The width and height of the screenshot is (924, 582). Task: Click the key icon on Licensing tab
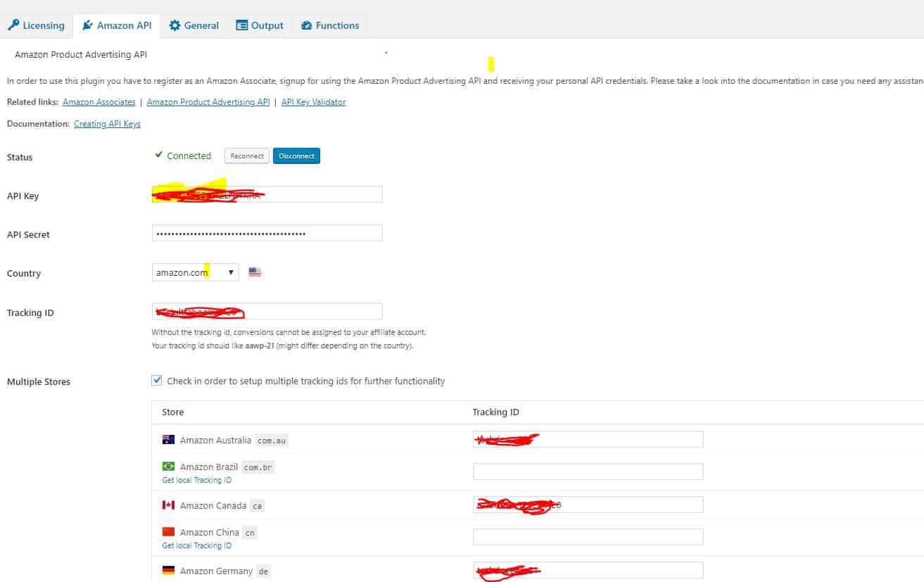(13, 25)
